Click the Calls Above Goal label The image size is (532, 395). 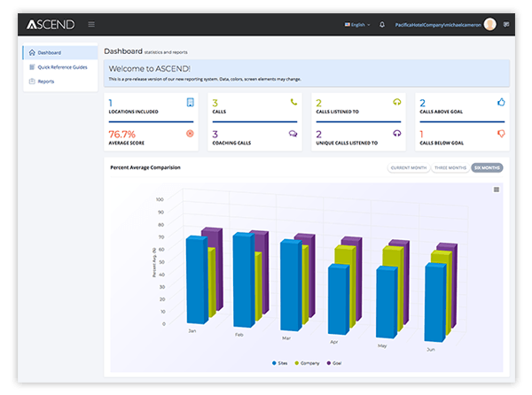pyautogui.click(x=441, y=112)
